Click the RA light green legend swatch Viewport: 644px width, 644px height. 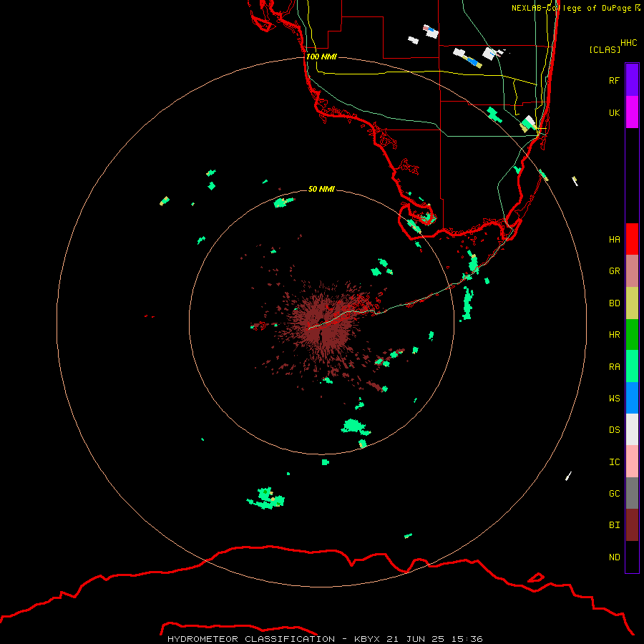632,366
